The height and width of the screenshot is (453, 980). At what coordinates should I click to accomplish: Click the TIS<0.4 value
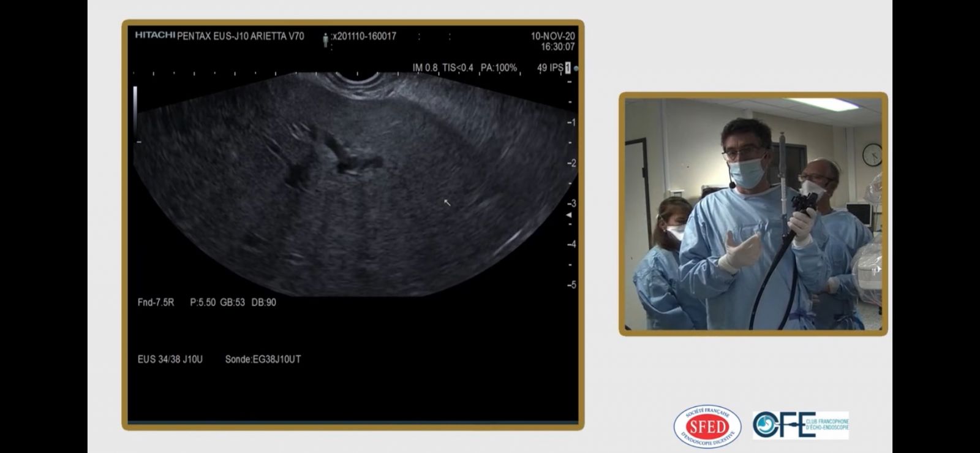click(458, 67)
